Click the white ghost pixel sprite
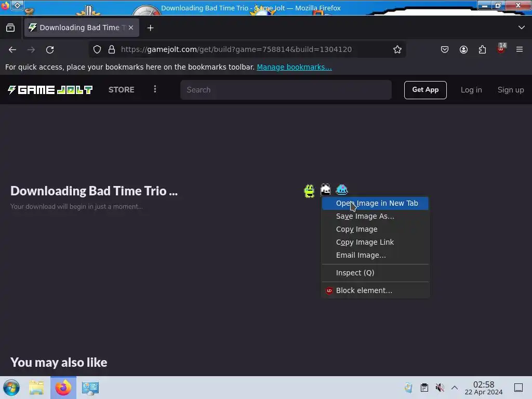The height and width of the screenshot is (399, 532). [x=325, y=189]
